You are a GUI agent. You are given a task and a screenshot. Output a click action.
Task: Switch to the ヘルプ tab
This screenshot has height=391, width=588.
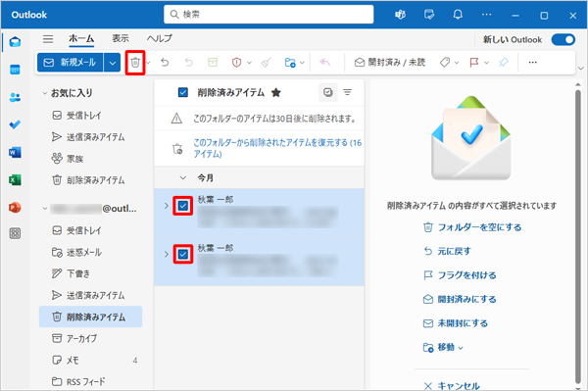(x=159, y=38)
